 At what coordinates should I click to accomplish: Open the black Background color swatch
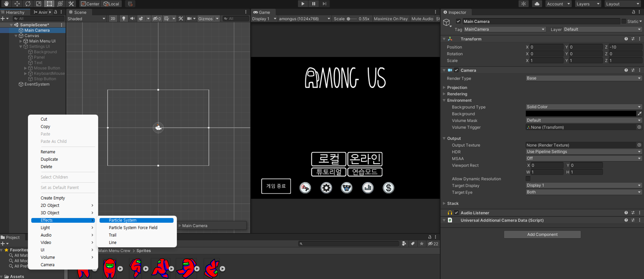tap(581, 114)
